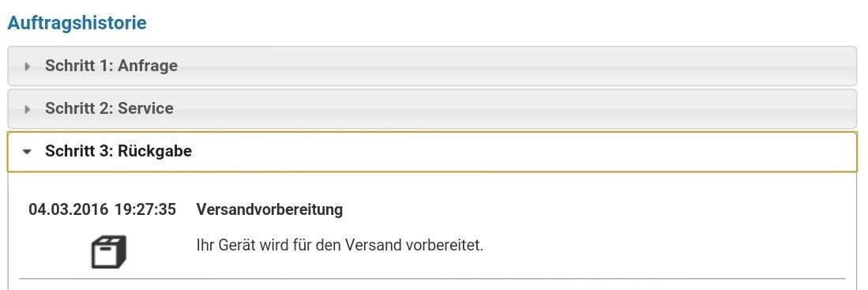
Task: Click the word 'Service' in step two
Action: coord(145,108)
